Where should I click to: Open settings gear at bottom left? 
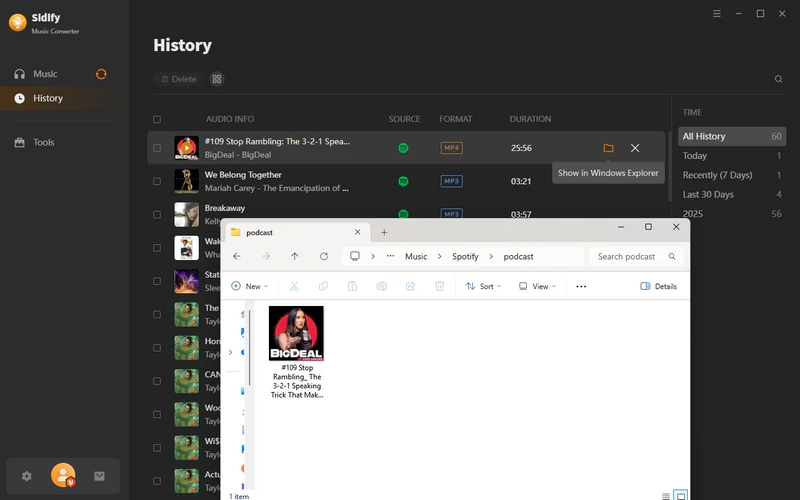[x=27, y=476]
